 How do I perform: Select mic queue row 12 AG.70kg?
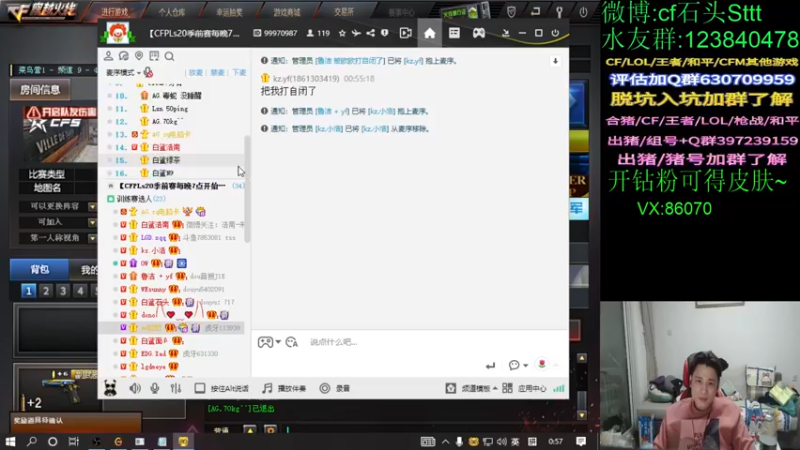173,121
